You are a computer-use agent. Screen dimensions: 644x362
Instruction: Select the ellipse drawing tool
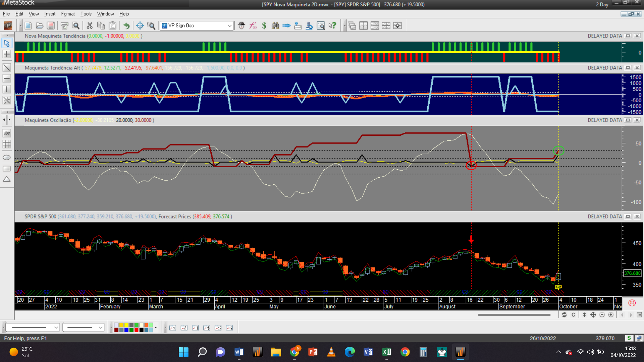tap(7, 158)
